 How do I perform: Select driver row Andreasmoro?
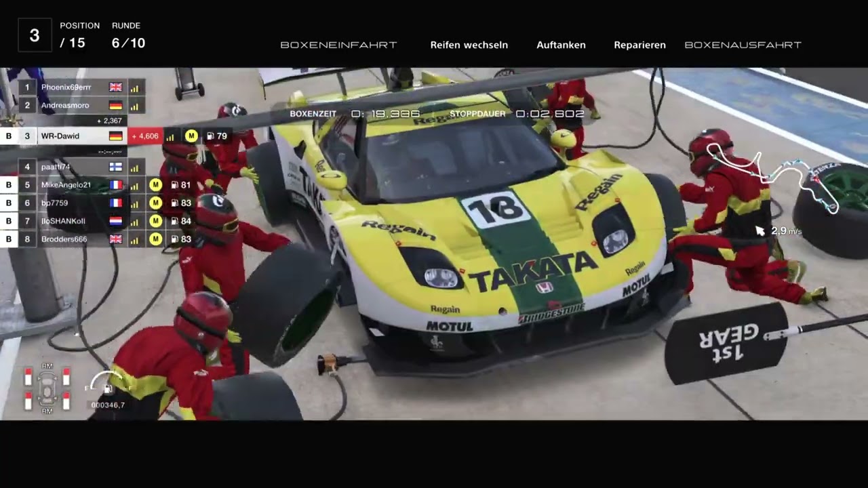(x=82, y=106)
